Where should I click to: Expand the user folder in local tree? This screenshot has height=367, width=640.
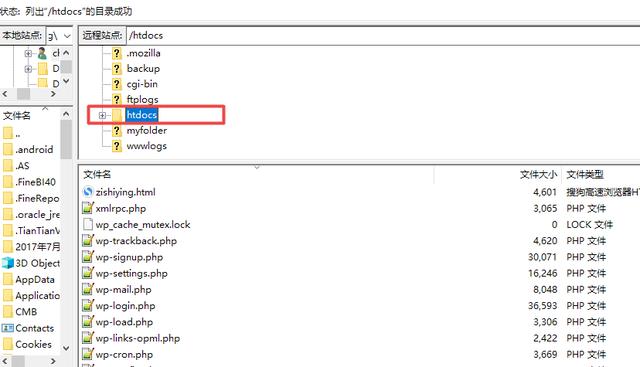coord(28,53)
